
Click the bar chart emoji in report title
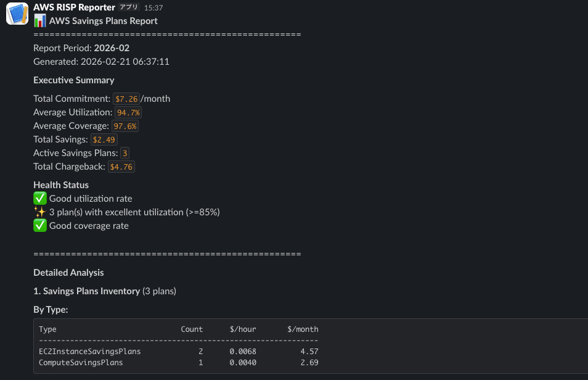40,21
